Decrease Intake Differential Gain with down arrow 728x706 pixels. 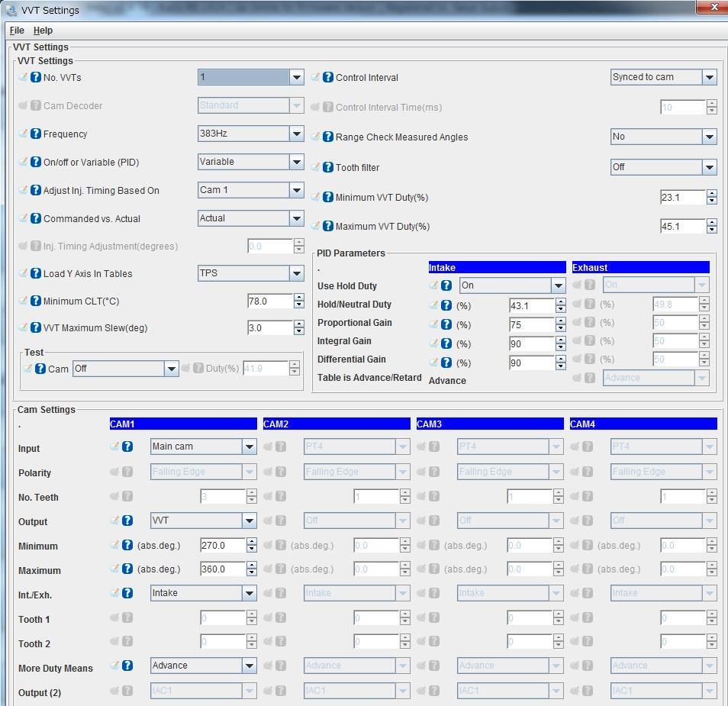click(x=561, y=366)
